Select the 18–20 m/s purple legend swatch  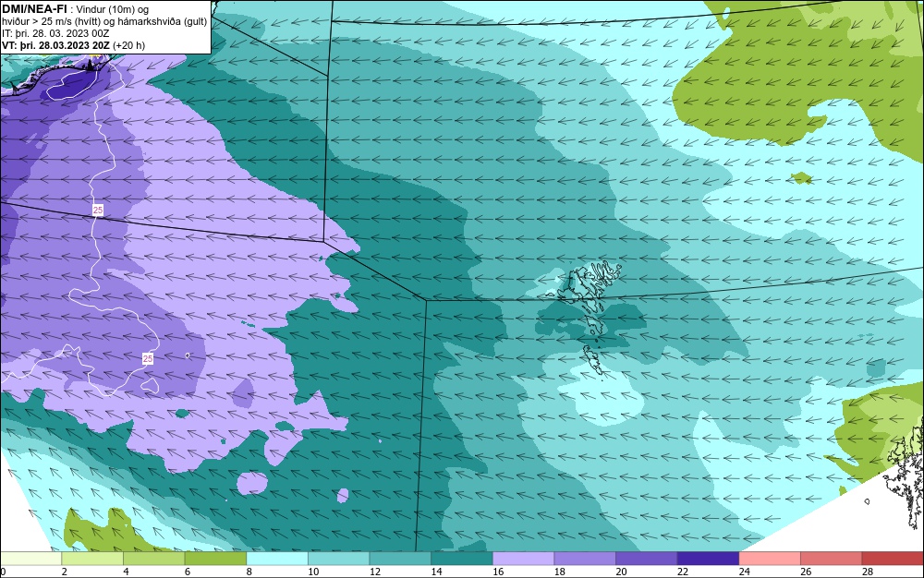tap(585, 559)
